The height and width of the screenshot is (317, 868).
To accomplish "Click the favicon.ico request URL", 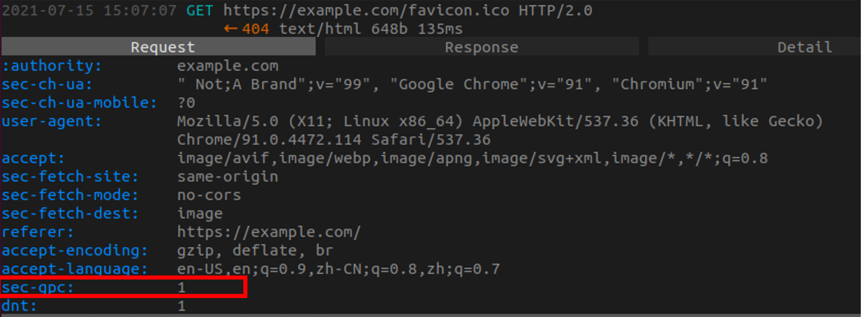I will [366, 10].
